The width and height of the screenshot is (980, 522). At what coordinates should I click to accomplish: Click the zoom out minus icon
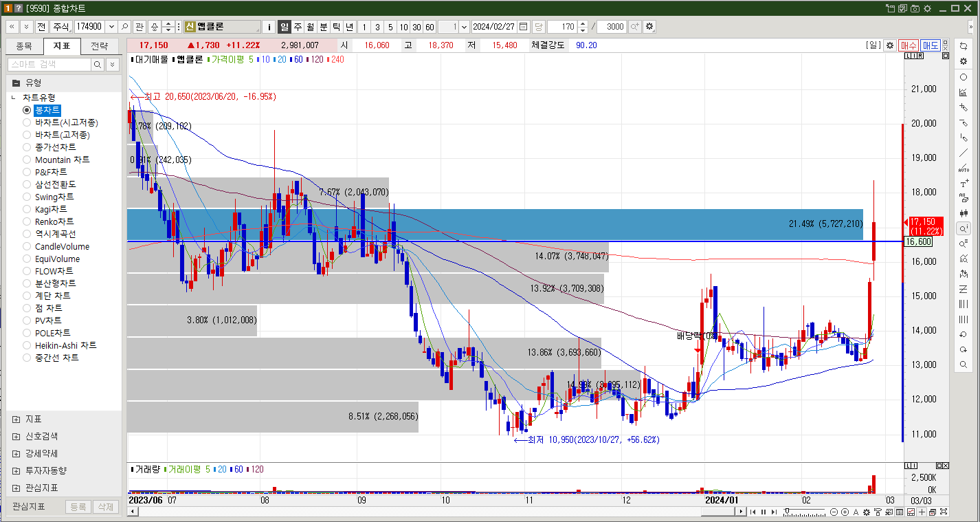point(834,512)
